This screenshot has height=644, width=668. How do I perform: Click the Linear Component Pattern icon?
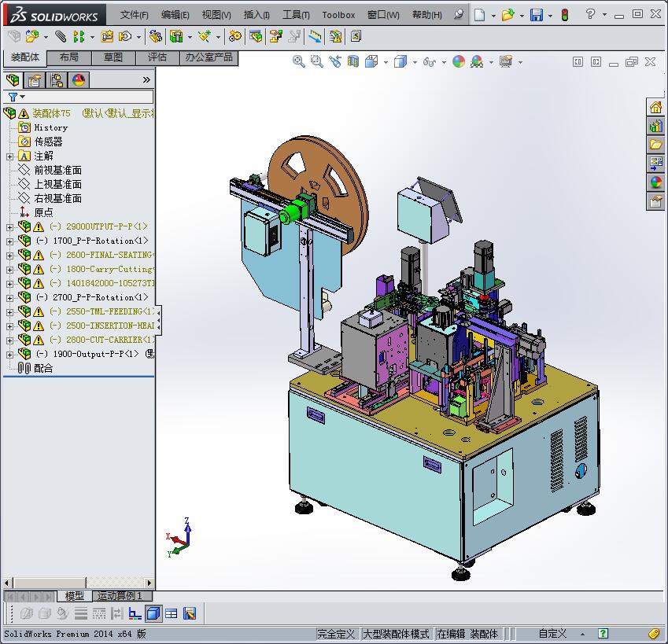79,37
